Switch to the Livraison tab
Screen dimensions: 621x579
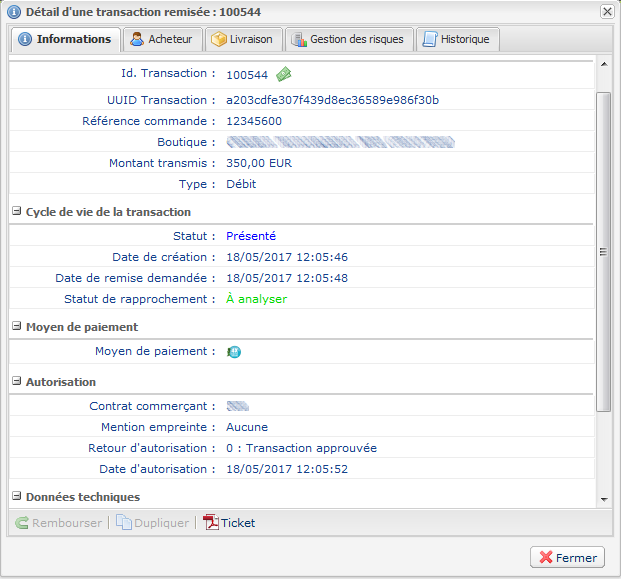pos(242,39)
